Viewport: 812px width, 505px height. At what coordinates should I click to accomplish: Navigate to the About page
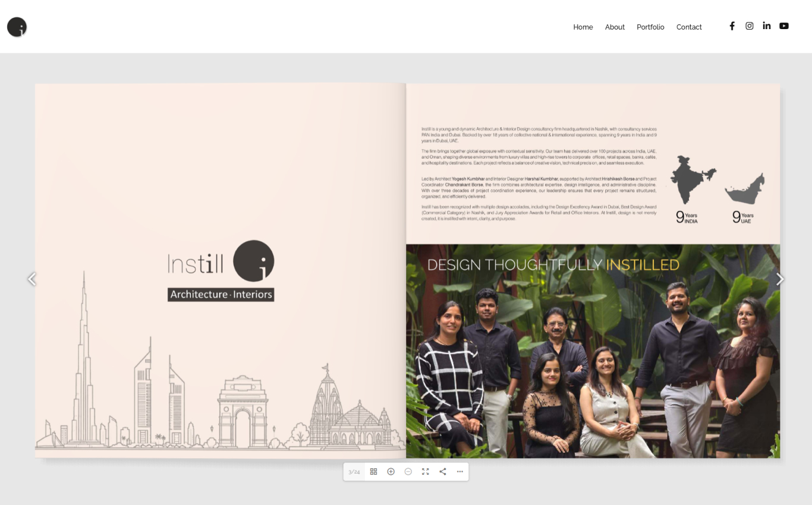coord(615,27)
